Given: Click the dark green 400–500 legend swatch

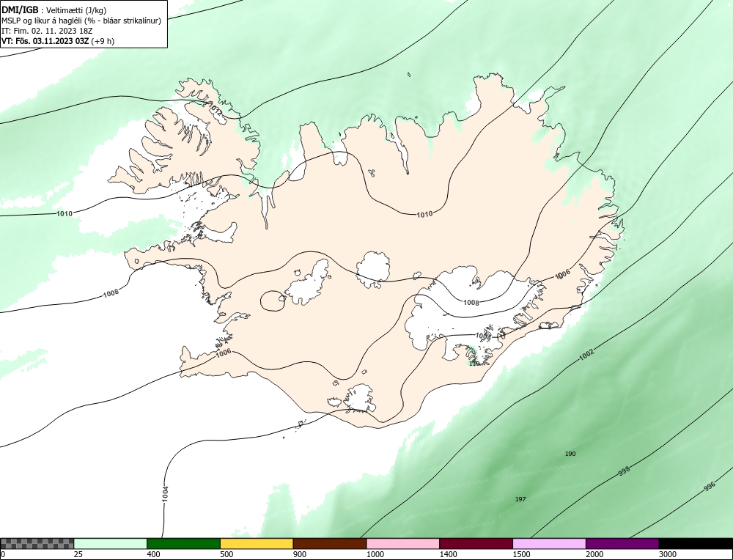Looking at the screenshot, I should (184, 544).
